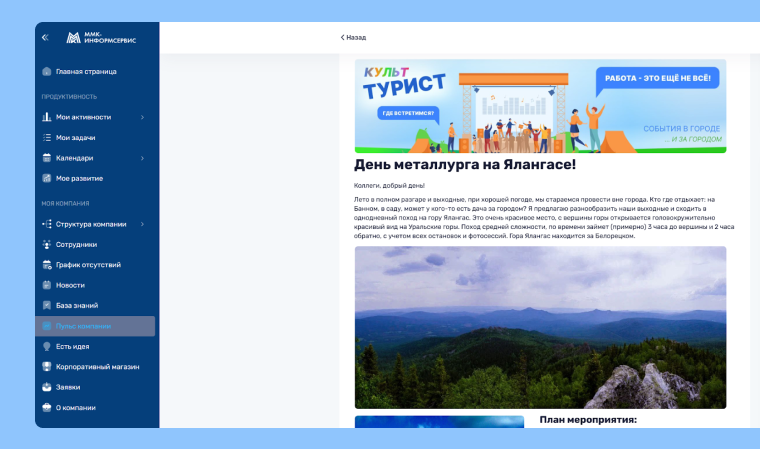Image resolution: width=760 pixels, height=449 pixels.
Task: Click the book icon beside База знаний
Action: tap(47, 305)
